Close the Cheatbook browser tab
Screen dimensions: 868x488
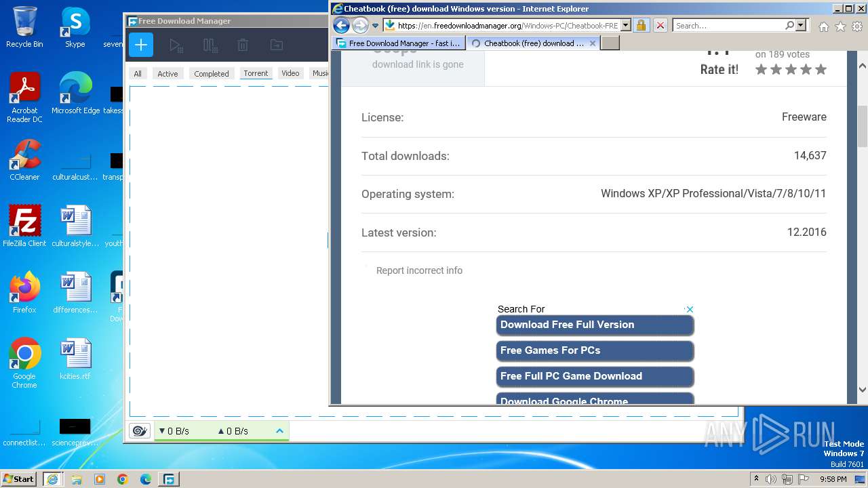pyautogui.click(x=593, y=43)
